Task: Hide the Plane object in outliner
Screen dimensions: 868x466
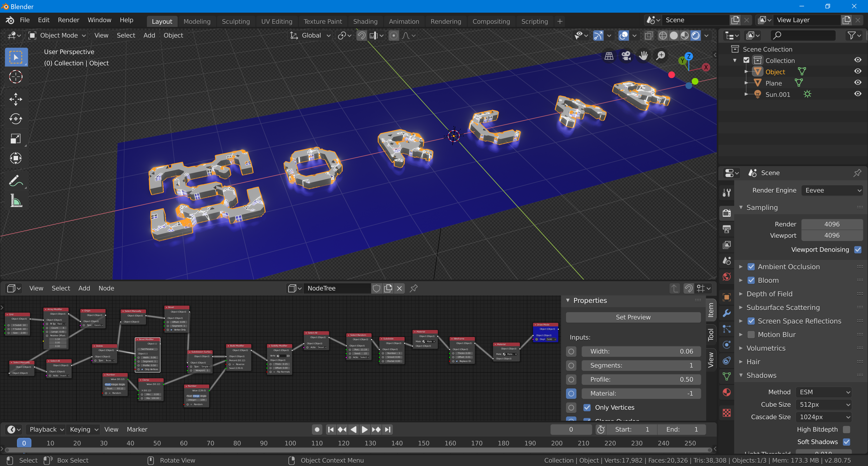Action: click(x=858, y=83)
